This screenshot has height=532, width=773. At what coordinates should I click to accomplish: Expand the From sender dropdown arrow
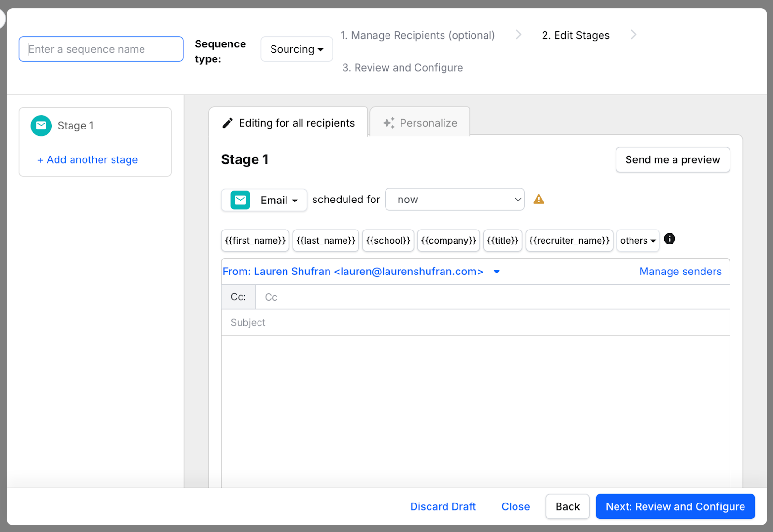[x=497, y=272]
